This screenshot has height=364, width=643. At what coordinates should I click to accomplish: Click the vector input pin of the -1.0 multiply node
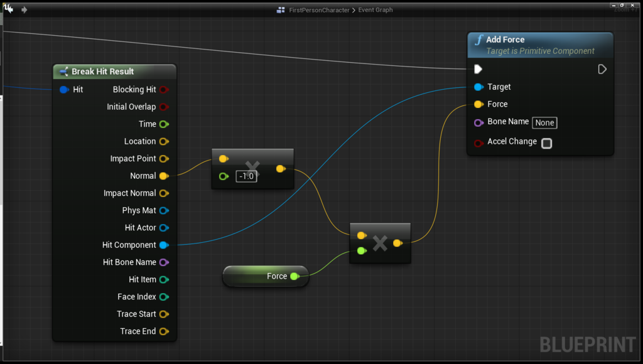click(x=224, y=159)
